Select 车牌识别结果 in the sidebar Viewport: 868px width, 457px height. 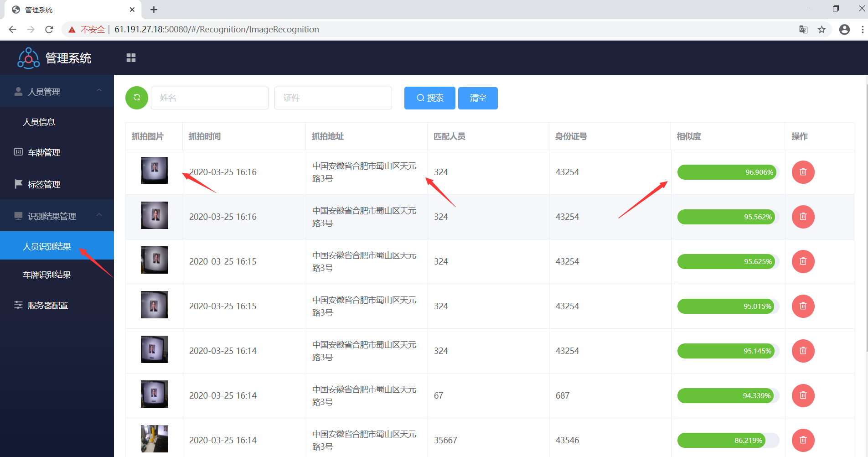57,275
